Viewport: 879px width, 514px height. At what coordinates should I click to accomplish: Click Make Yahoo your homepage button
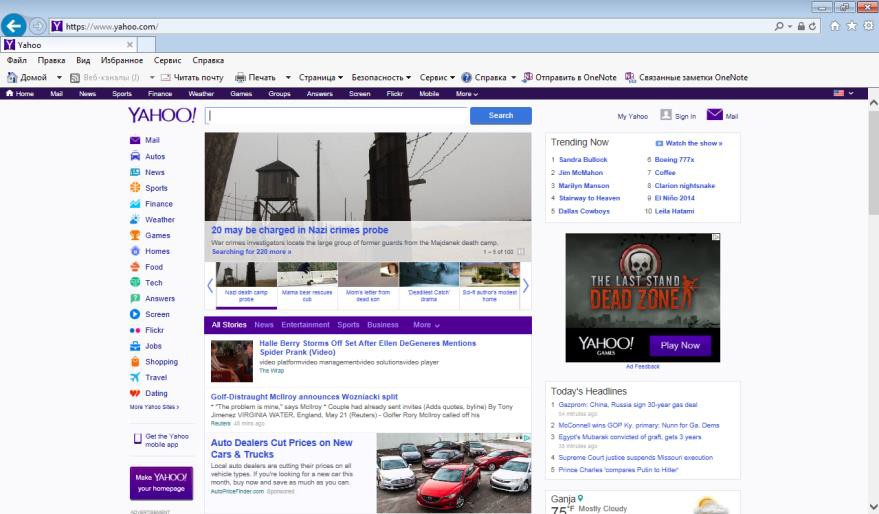[x=161, y=483]
